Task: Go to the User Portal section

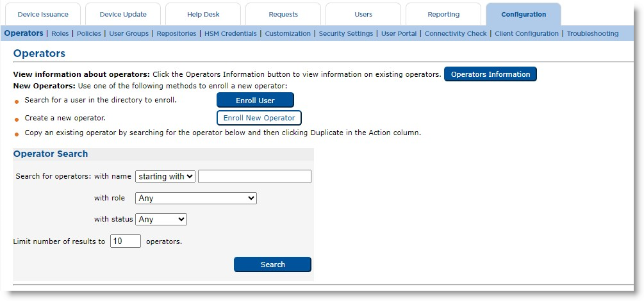Action: 399,34
